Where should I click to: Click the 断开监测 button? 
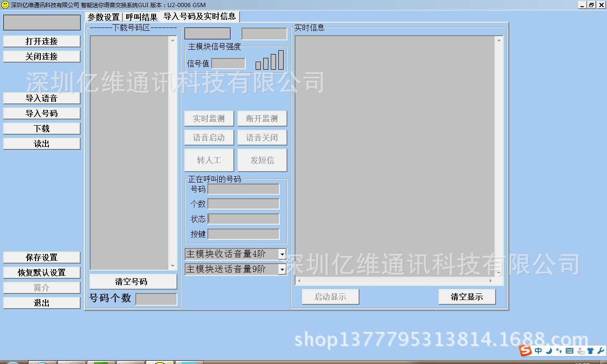click(x=262, y=118)
